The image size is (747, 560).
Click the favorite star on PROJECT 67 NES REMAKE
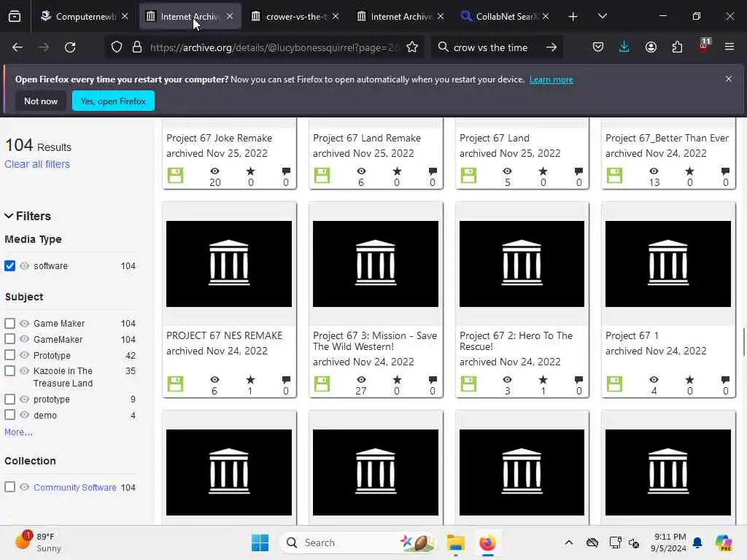tap(251, 379)
